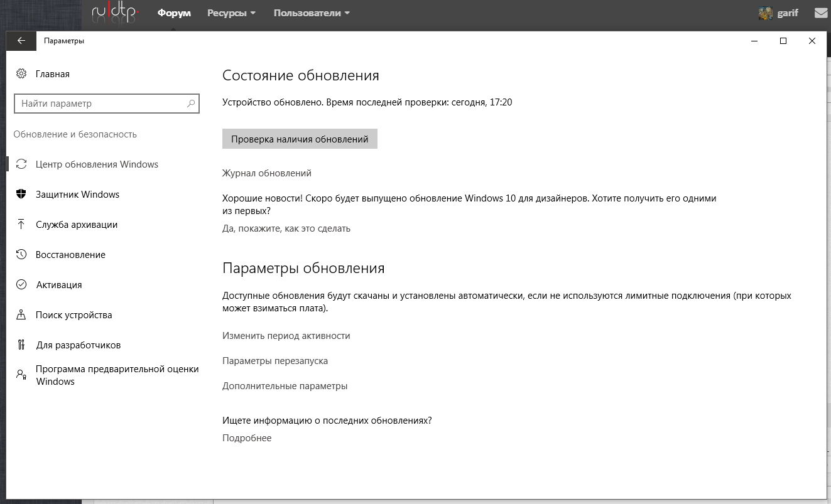The image size is (831, 504).
Task: Click the garif user avatar in forum
Action: point(765,13)
